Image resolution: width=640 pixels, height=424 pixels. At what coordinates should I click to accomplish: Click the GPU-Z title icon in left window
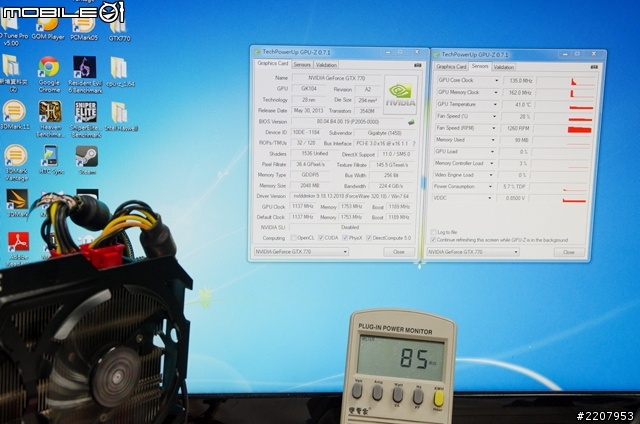(257, 52)
